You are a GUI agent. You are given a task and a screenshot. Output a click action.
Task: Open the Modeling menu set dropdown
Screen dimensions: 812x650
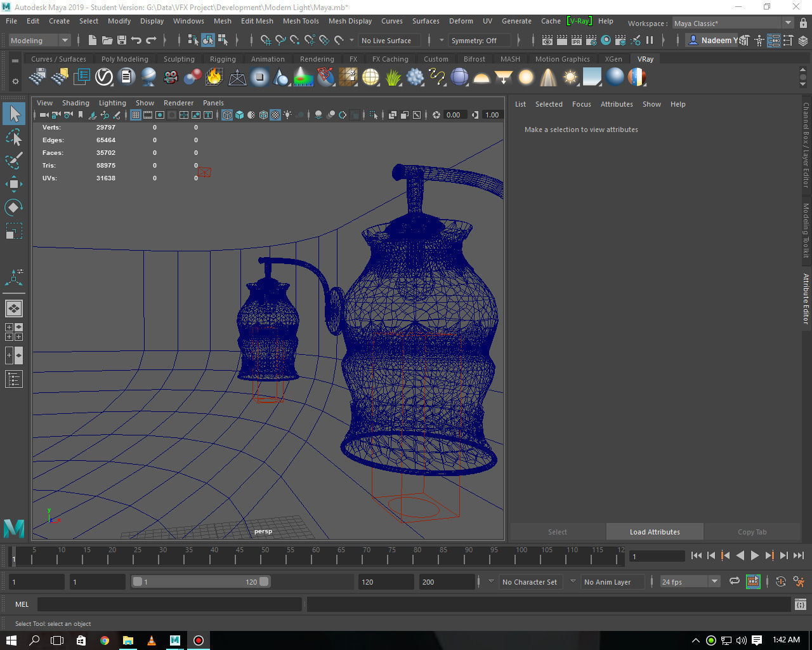tap(39, 40)
